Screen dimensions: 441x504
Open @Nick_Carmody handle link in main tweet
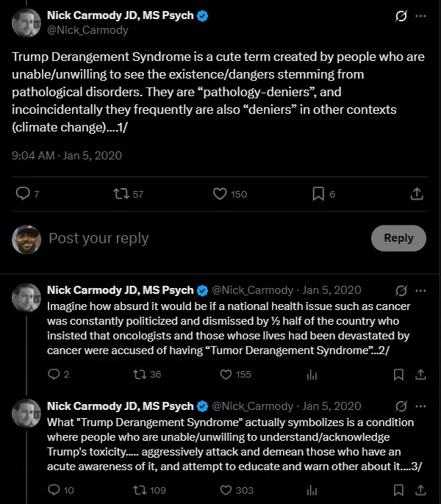pos(87,30)
